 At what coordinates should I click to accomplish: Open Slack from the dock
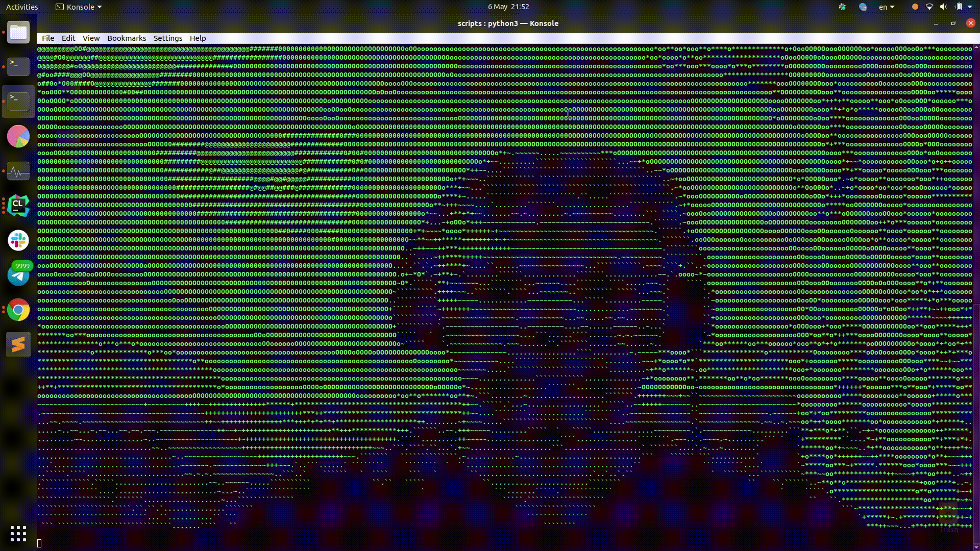pos(18,240)
